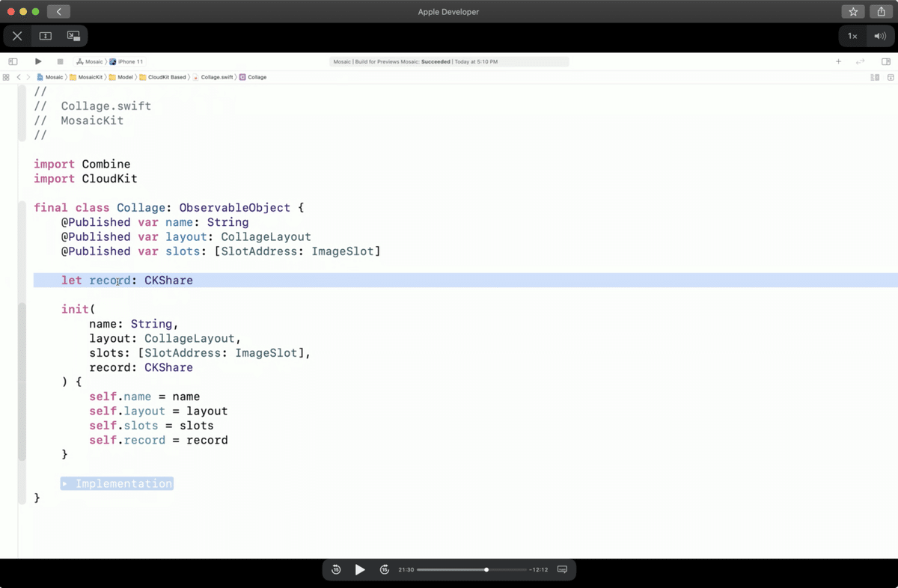Viewport: 898px width, 588px height.
Task: Click "@Published var layout: CollageLayout" line
Action: click(186, 237)
